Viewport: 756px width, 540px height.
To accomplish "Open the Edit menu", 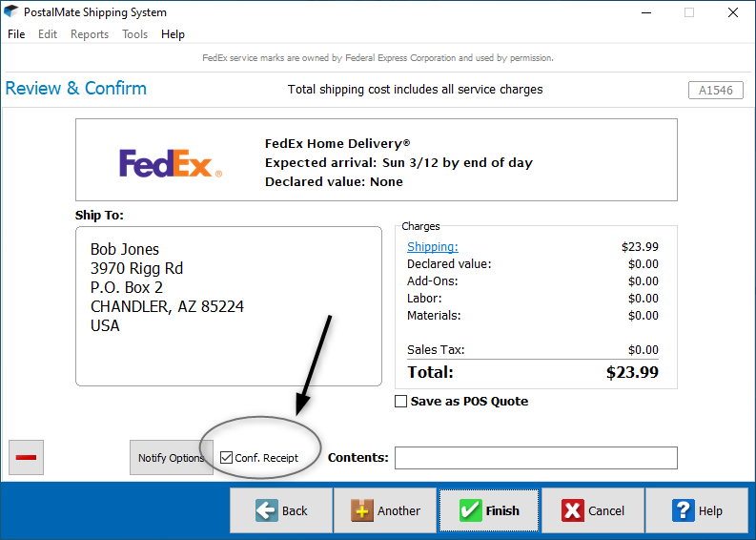I will pyautogui.click(x=48, y=34).
